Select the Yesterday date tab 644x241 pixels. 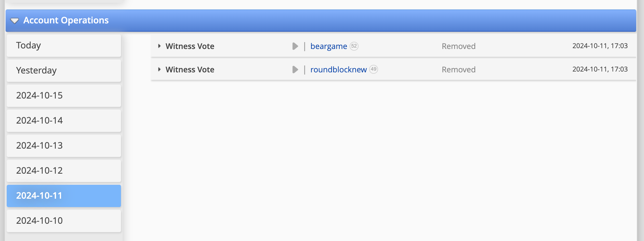click(64, 71)
